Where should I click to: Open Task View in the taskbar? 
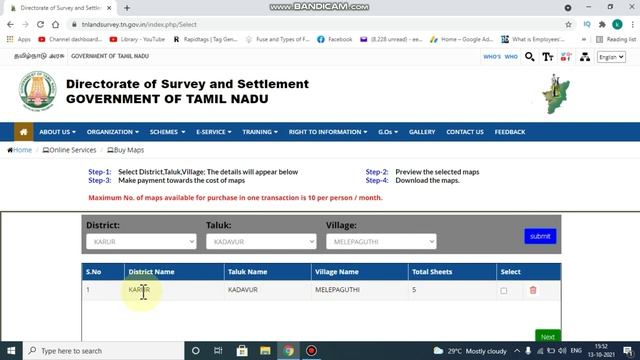218,351
